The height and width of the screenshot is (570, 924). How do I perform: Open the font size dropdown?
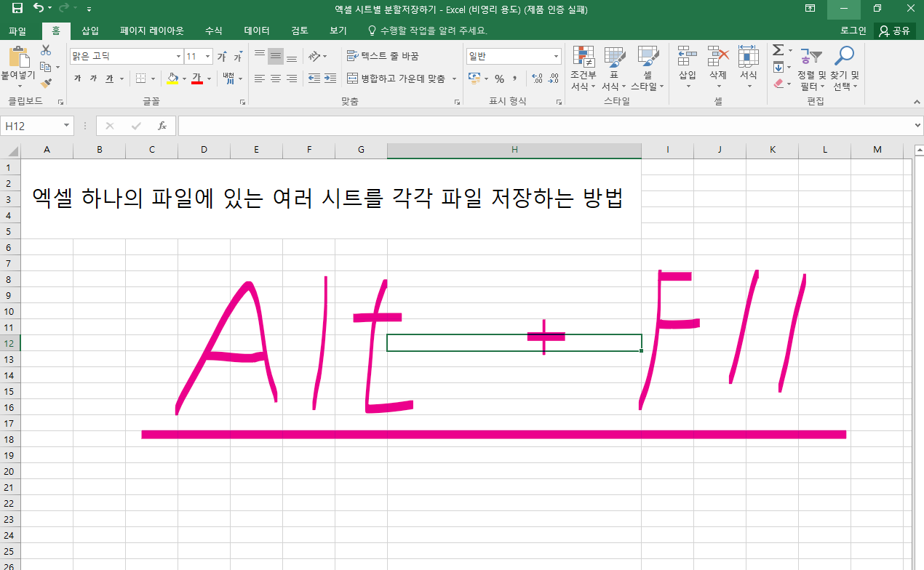click(207, 55)
